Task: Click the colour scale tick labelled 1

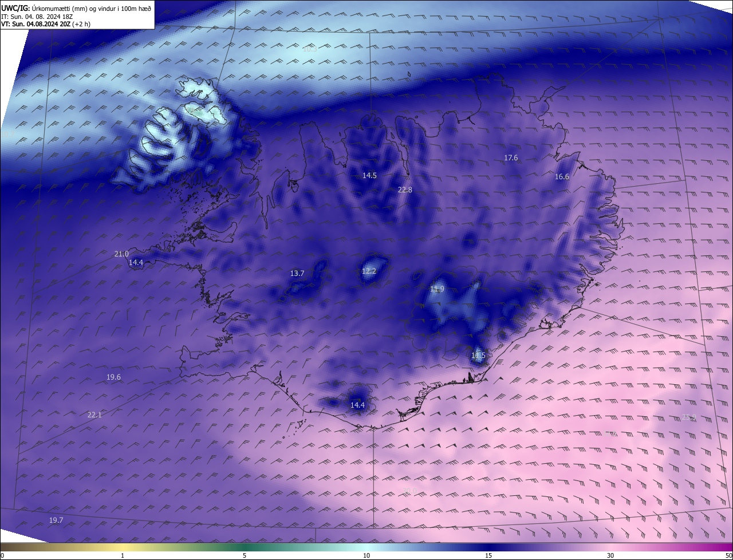Action: (x=123, y=555)
